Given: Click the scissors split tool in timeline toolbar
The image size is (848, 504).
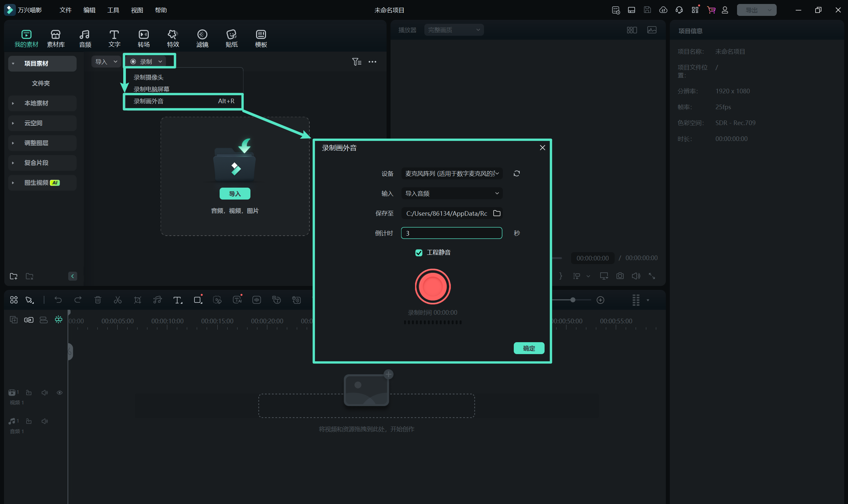Looking at the screenshot, I should coord(118,300).
